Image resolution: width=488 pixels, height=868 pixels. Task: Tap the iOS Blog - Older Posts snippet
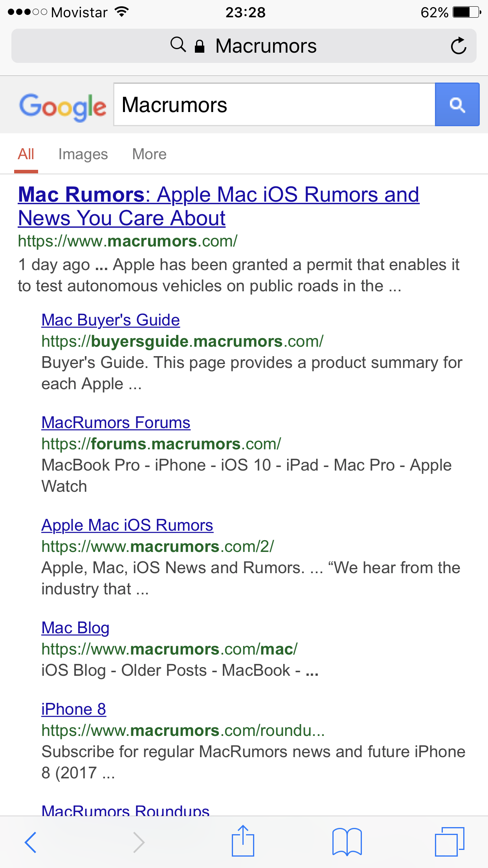[x=180, y=670]
